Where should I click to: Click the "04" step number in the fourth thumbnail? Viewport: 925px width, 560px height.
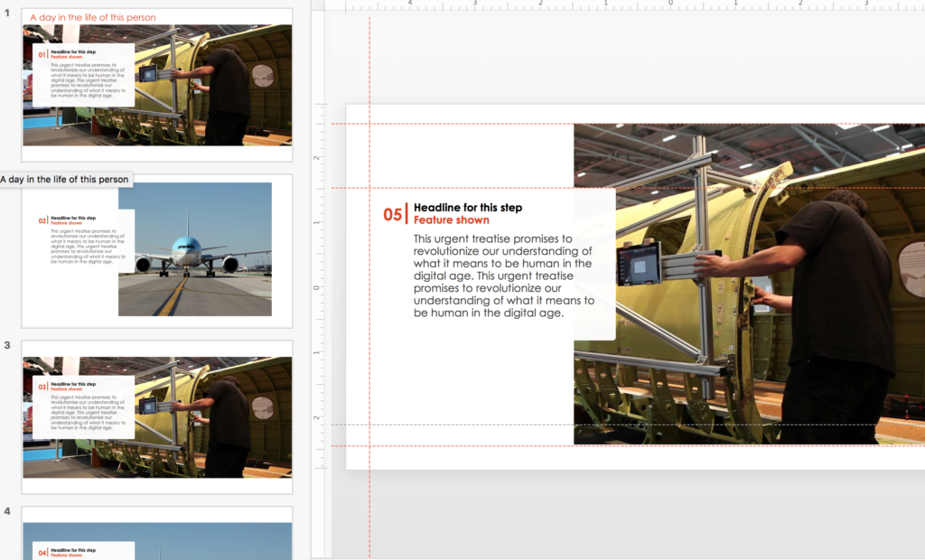(x=42, y=553)
